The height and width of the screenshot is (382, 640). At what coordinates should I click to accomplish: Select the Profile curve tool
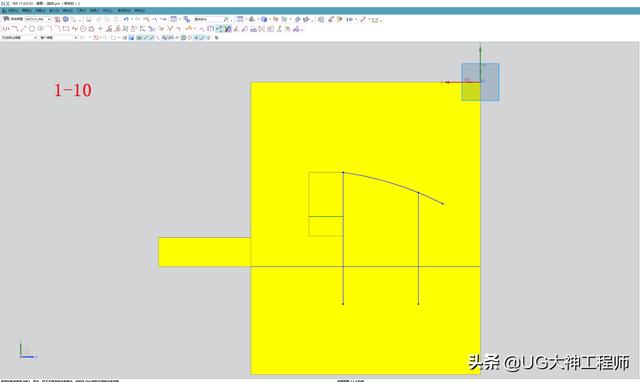coord(6,29)
